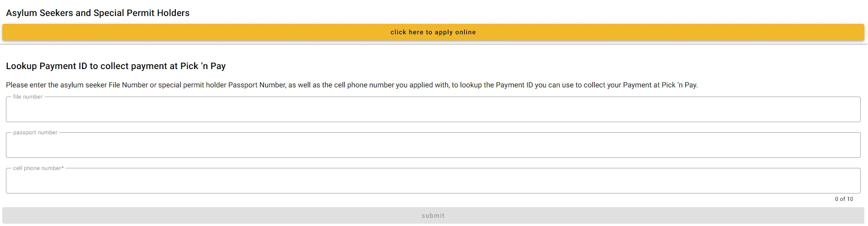The height and width of the screenshot is (226, 868).
Task: Click the "0 of 10" character counter
Action: click(x=844, y=199)
